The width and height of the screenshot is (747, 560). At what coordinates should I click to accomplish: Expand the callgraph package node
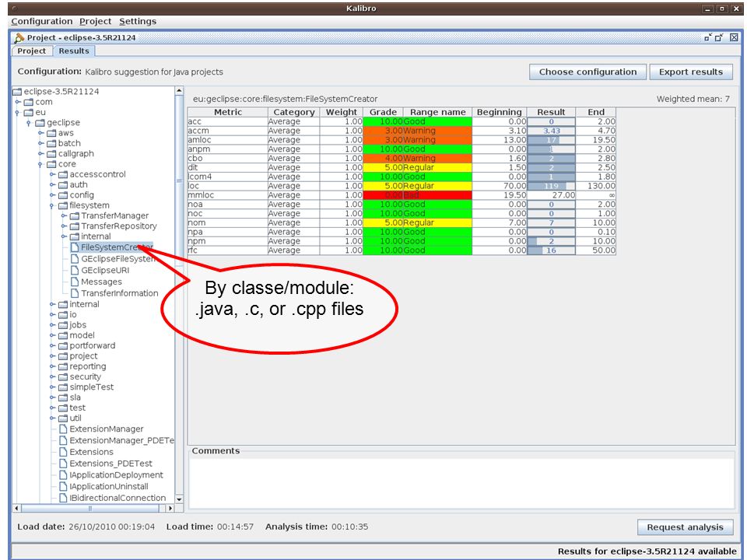40,154
